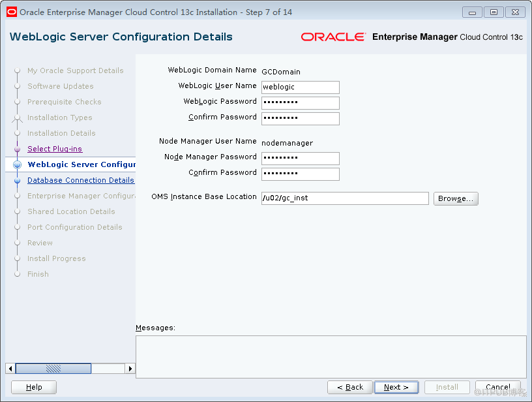This screenshot has height=402, width=532.
Task: Click the Database Connection Details step bullet
Action: 18,181
